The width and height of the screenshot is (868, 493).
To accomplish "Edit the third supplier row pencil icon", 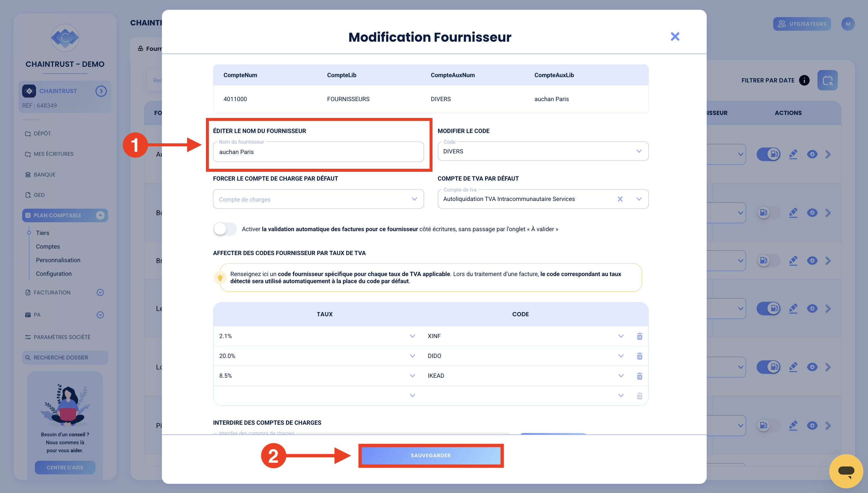I will tap(793, 261).
